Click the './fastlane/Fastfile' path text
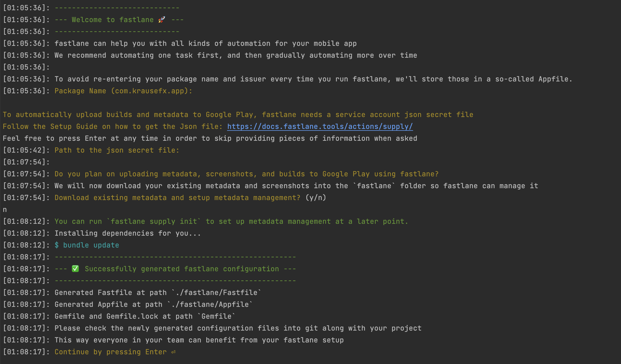 tap(217, 293)
